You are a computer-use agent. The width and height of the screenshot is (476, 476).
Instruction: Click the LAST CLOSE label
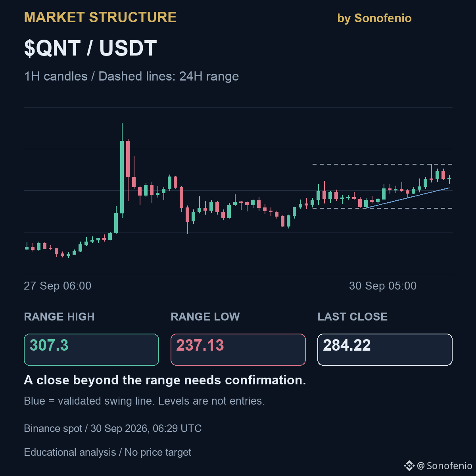[353, 317]
